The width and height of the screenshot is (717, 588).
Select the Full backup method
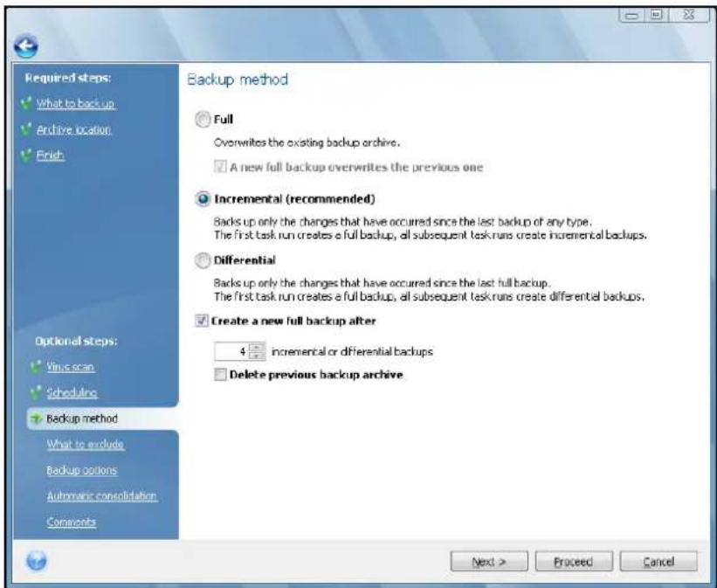(x=203, y=120)
